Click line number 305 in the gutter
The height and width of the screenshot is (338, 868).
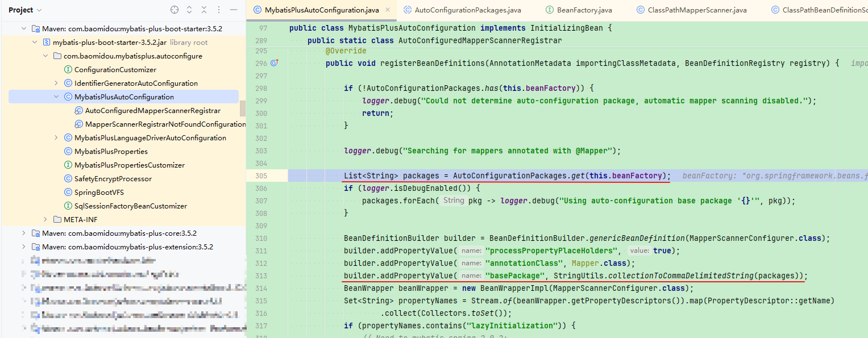261,176
